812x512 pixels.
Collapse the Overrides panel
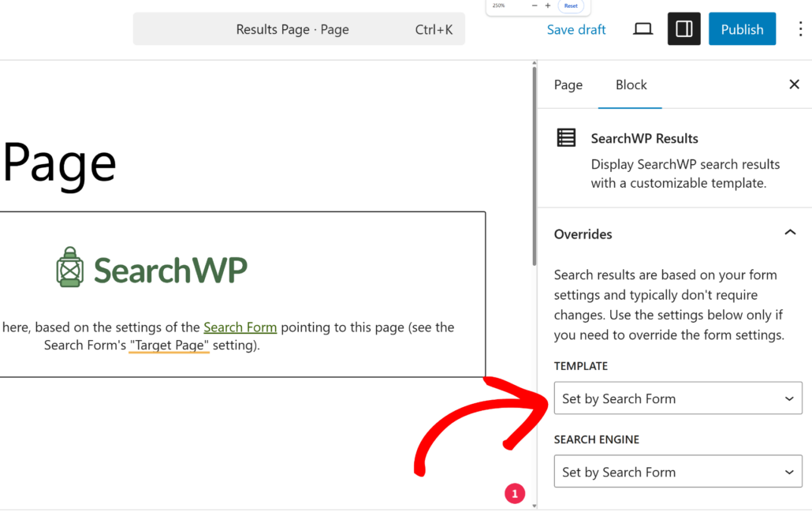click(x=790, y=234)
